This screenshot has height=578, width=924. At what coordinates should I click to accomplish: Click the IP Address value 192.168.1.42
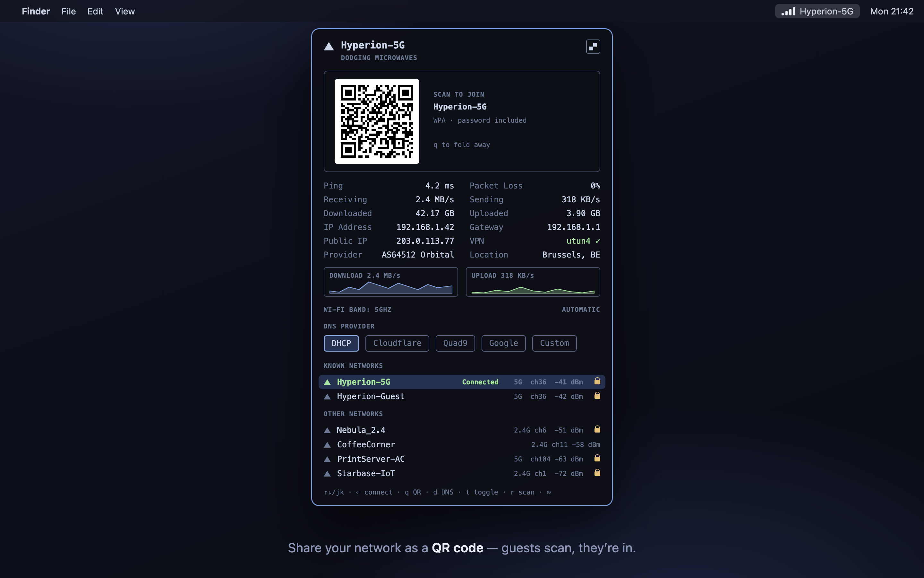tap(425, 227)
